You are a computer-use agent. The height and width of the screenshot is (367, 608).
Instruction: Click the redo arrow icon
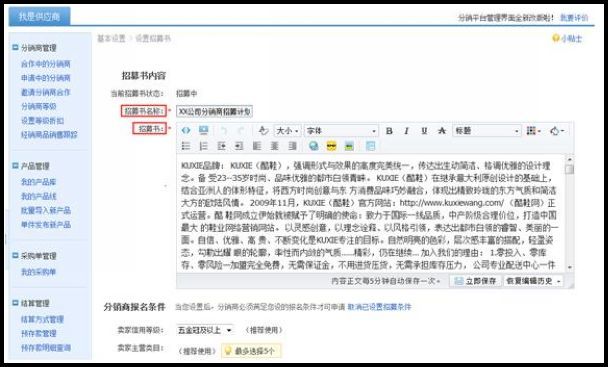(x=241, y=131)
